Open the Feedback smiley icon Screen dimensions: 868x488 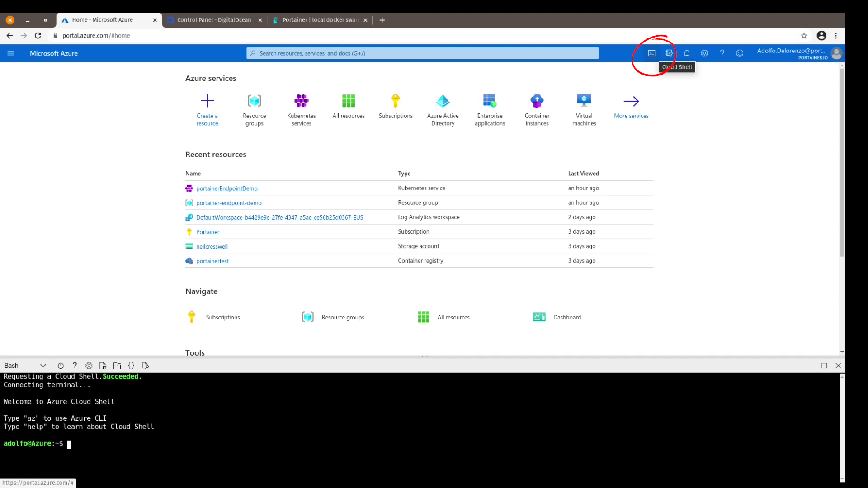pos(740,53)
